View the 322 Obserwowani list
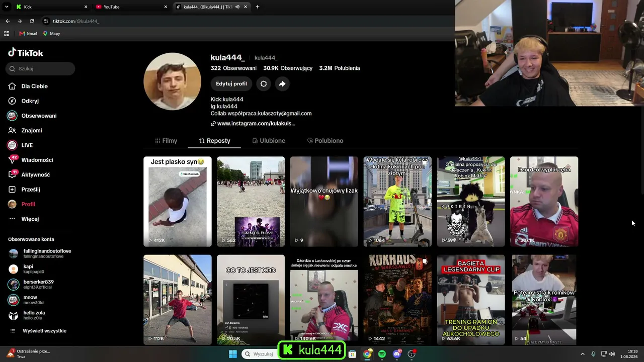The width and height of the screenshot is (644, 362). pyautogui.click(x=233, y=68)
